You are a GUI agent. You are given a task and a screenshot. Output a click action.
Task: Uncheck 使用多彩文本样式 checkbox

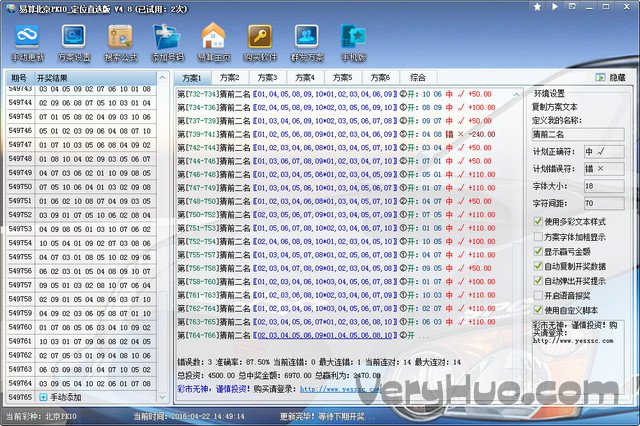[x=539, y=221]
